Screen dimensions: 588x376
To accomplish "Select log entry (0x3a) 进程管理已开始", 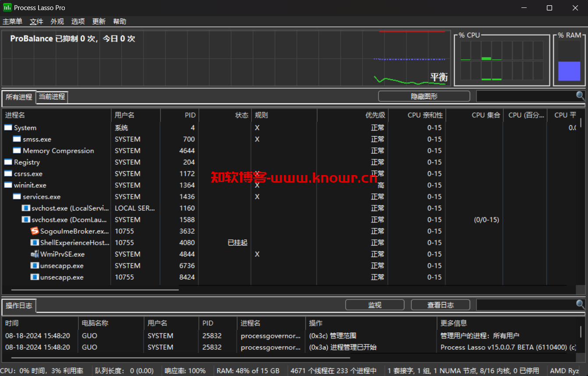I will pyautogui.click(x=289, y=347).
